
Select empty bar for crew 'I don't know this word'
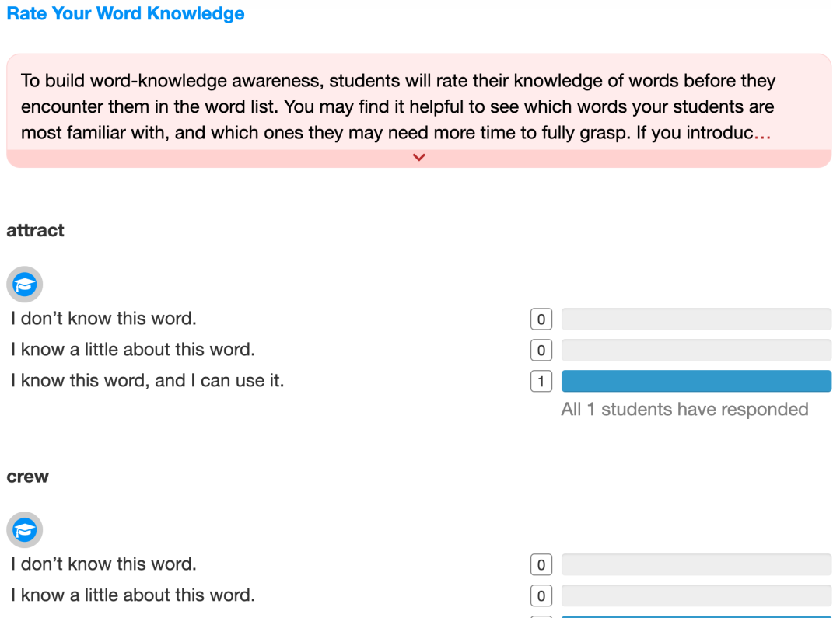[x=696, y=564]
